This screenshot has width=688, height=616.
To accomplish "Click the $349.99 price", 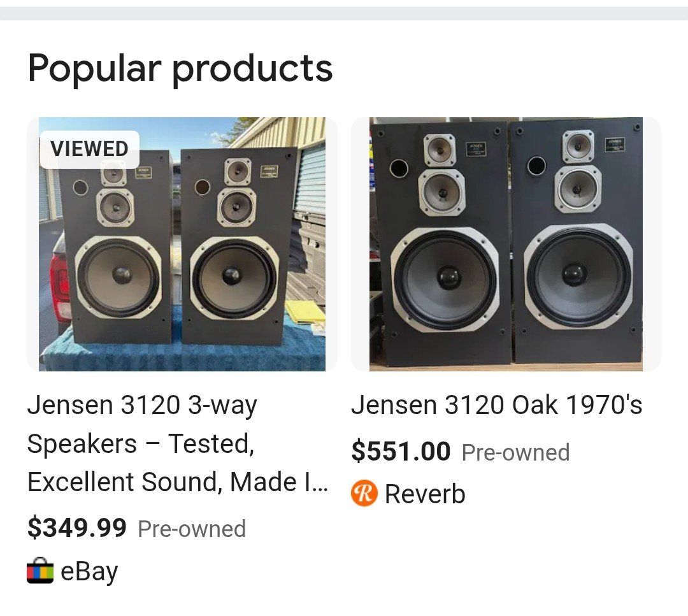I will [77, 528].
